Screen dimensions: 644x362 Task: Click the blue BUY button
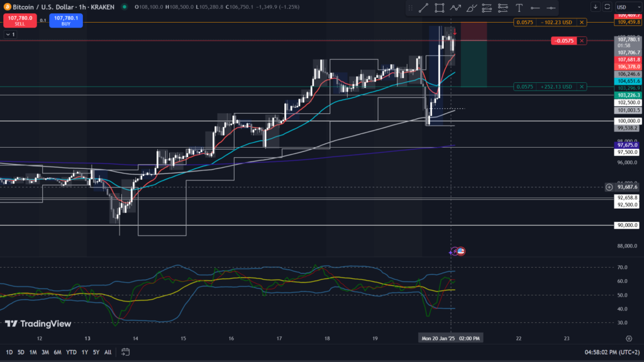pos(65,20)
